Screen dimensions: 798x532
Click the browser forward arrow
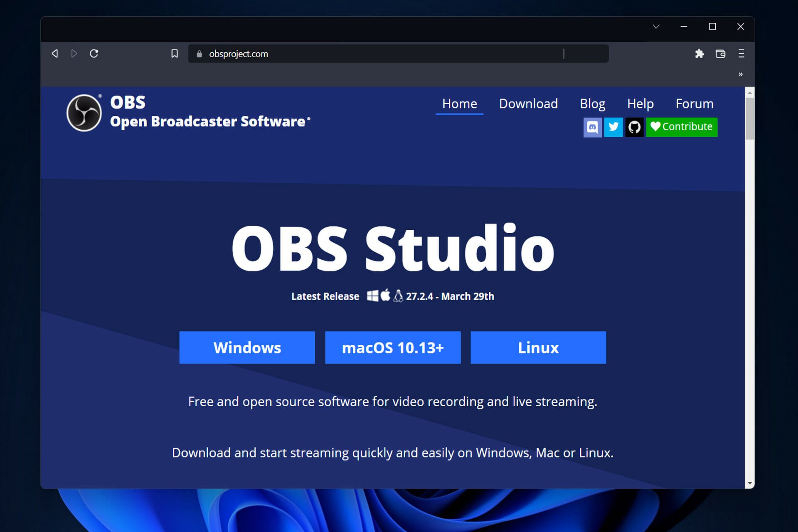74,54
